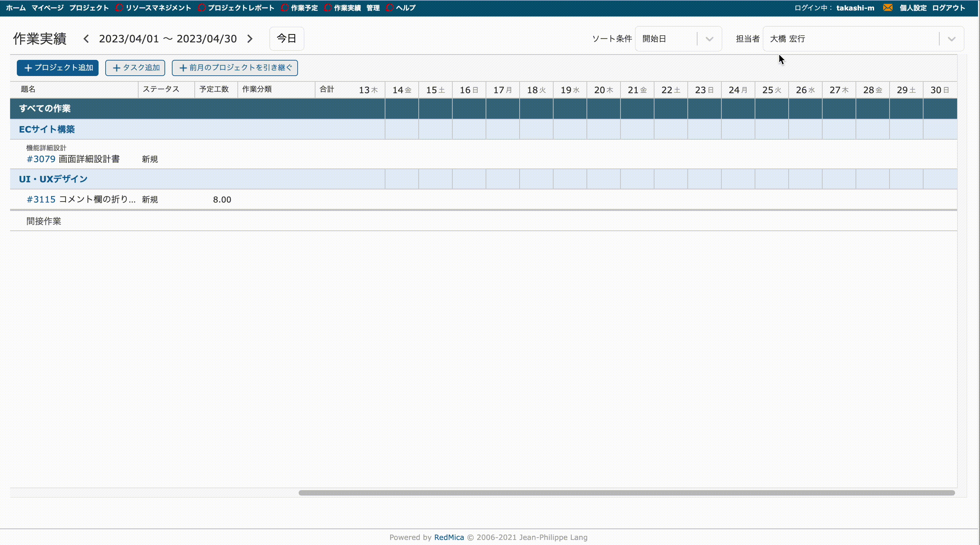Click the ヘルプ menu item
The height and width of the screenshot is (545, 980).
(405, 8)
